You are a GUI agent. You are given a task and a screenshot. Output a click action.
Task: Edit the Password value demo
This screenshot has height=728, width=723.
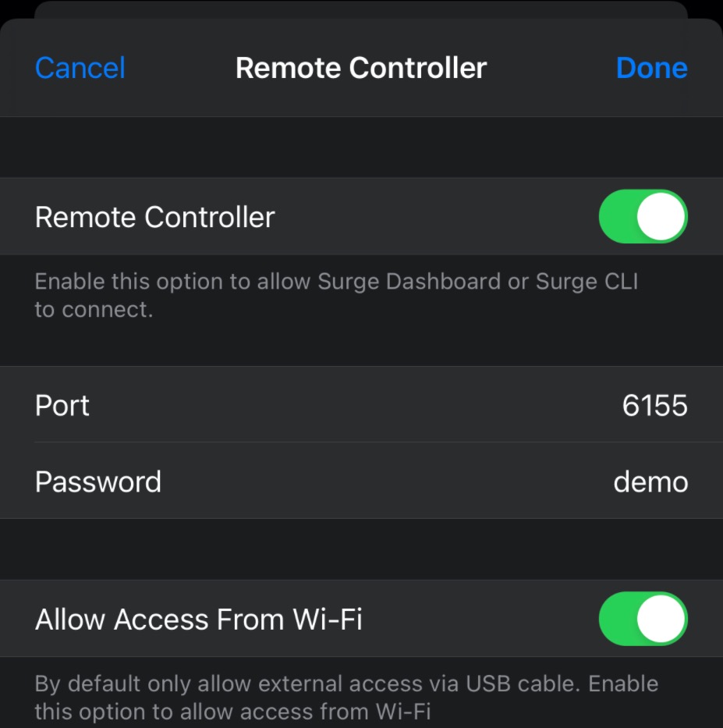click(x=650, y=482)
